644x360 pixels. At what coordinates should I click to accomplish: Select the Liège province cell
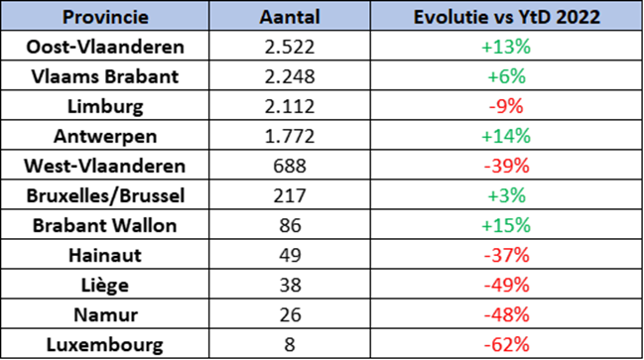[105, 285]
